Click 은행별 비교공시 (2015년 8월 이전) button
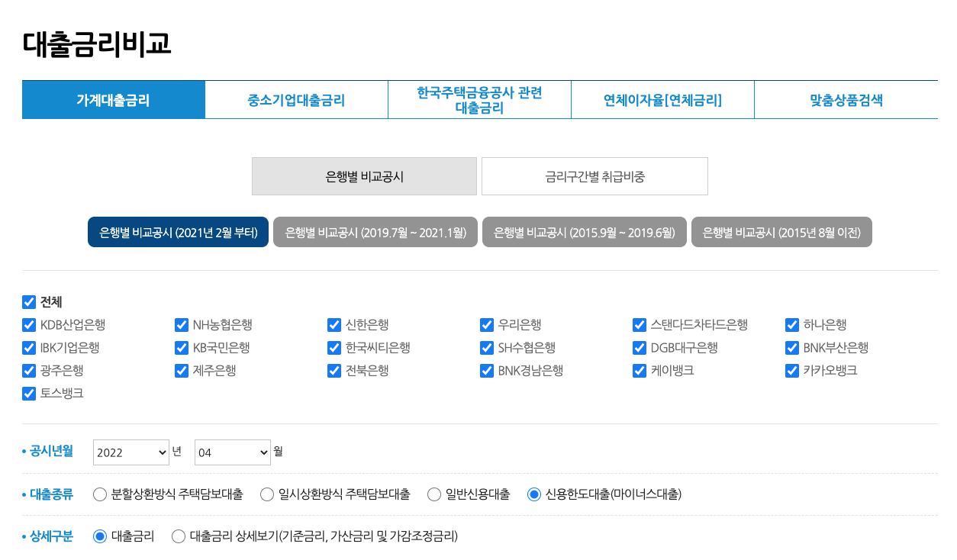 point(781,232)
